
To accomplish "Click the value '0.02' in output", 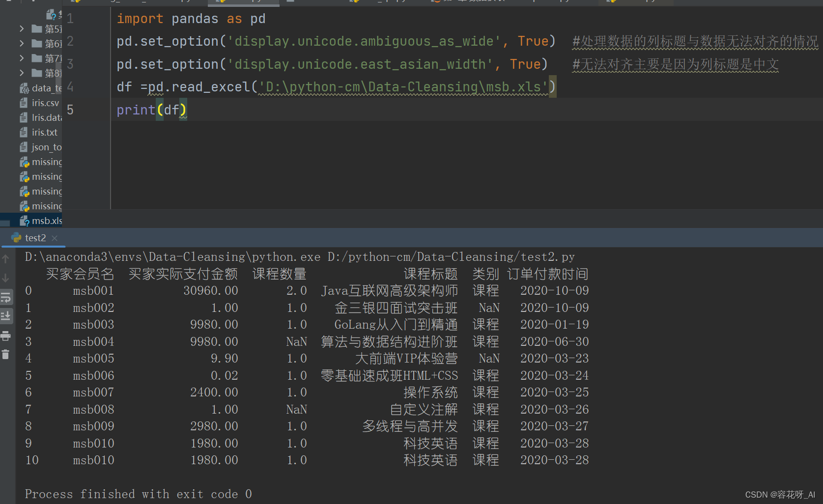I will click(x=225, y=376).
